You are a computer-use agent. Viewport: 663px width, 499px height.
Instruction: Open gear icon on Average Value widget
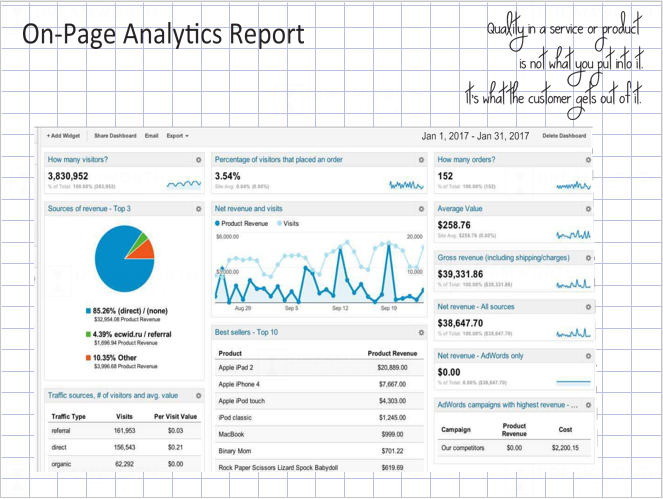588,209
